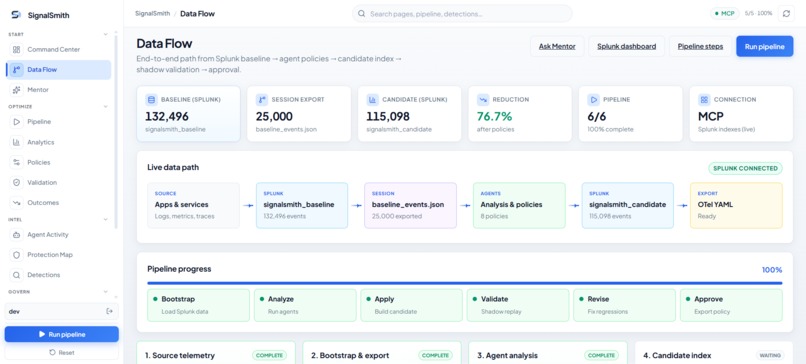Open the Mentor page
The height and width of the screenshot is (364, 806).
point(58,89)
